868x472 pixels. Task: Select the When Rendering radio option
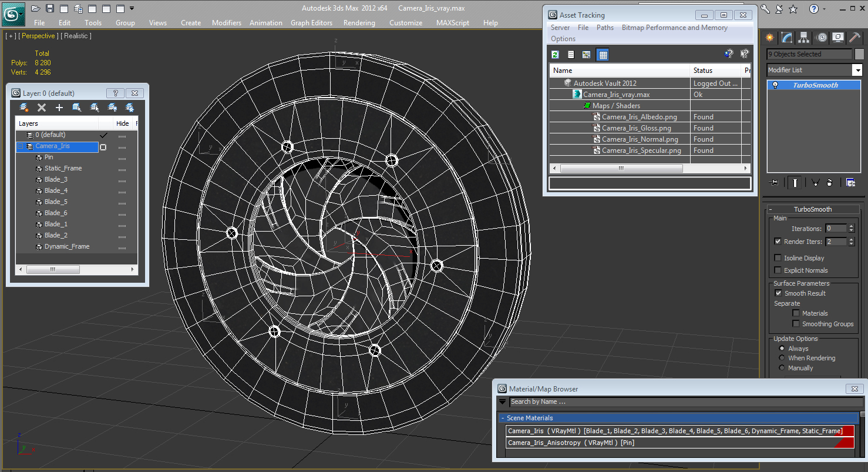(782, 358)
